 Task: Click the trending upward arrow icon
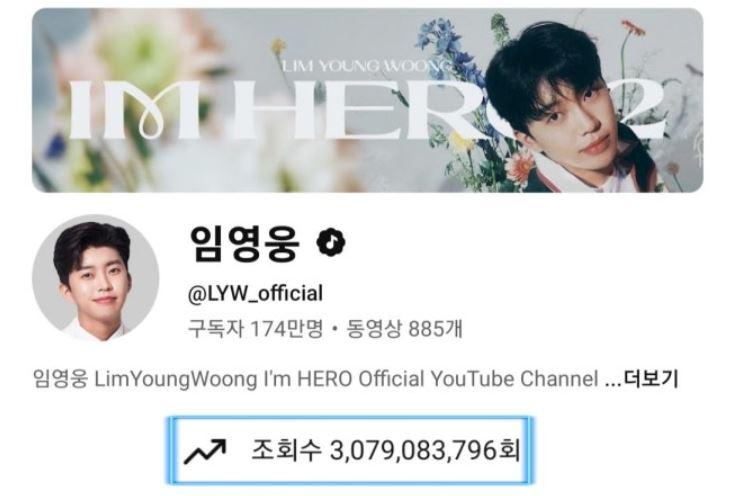pos(205,451)
